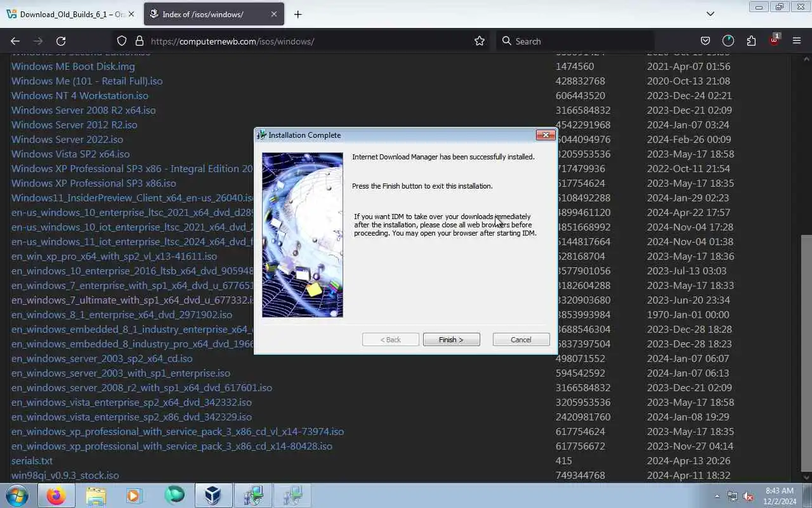Screen dimensions: 812x508
Task: Open a new Firefox tab
Action: point(298,14)
